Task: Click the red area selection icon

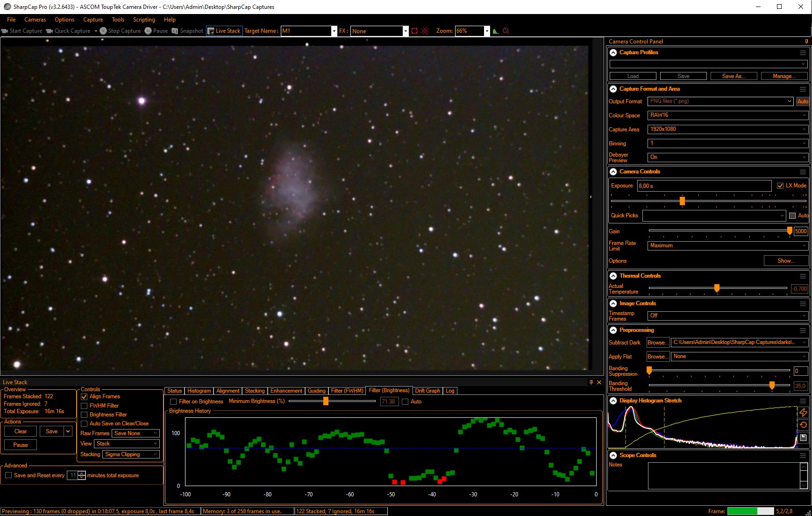Action: click(x=414, y=31)
